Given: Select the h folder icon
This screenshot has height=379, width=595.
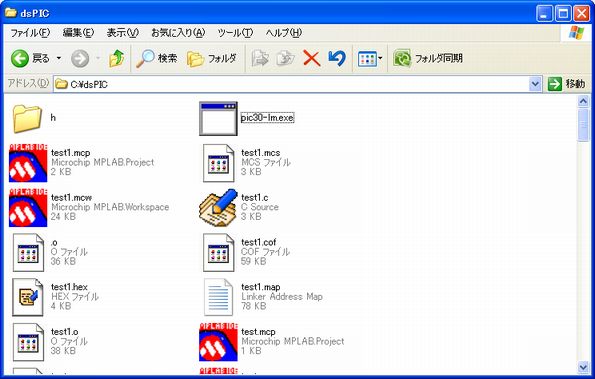Looking at the screenshot, I should tap(27, 118).
